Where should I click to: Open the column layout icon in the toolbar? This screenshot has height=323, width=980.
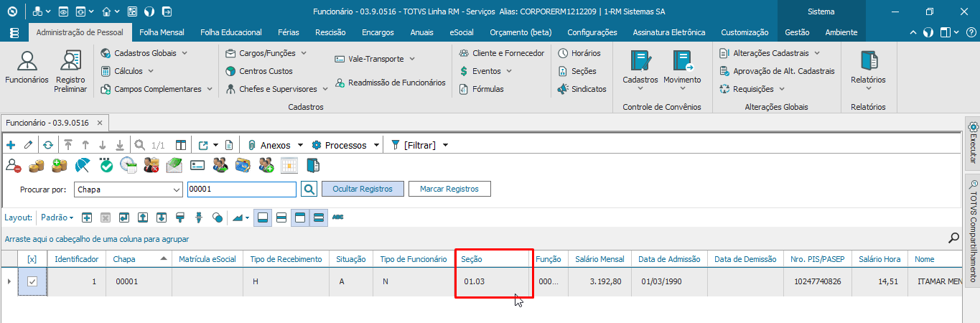click(181, 145)
